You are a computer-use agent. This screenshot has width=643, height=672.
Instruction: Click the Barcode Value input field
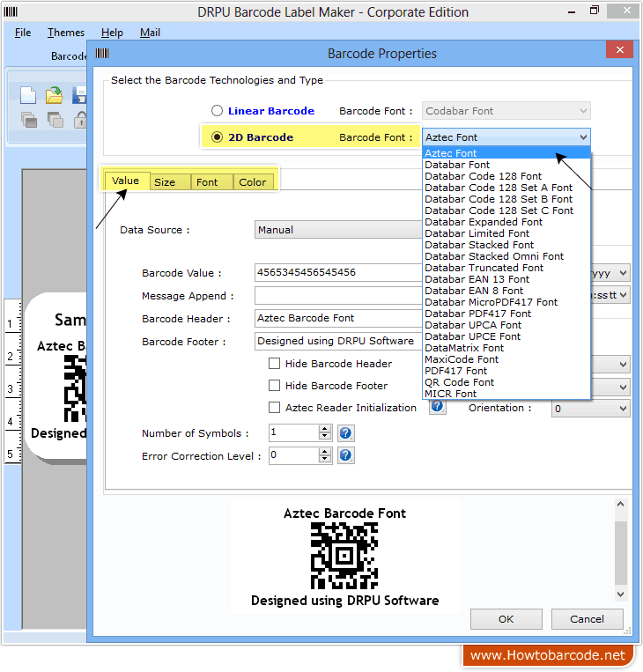(338, 272)
